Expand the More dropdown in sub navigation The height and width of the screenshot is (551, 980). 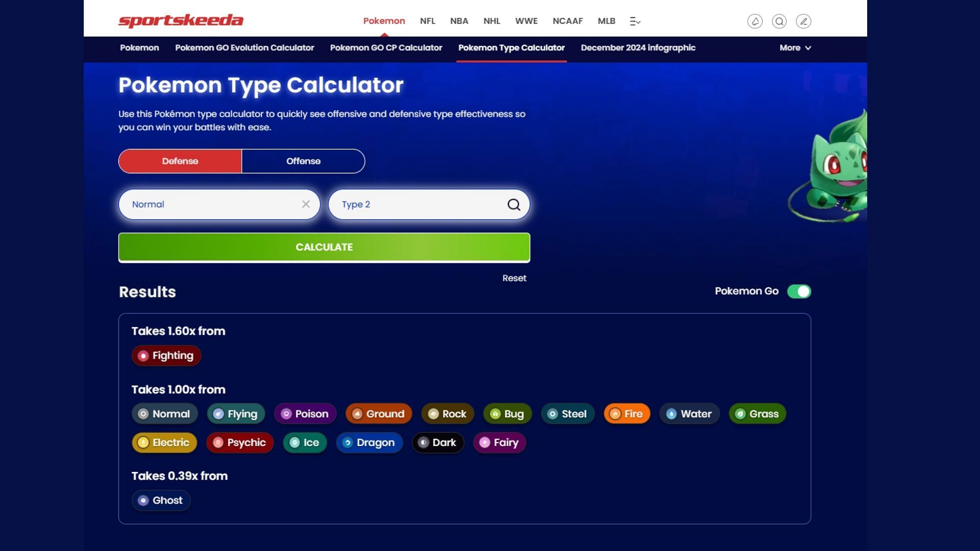pyautogui.click(x=795, y=48)
